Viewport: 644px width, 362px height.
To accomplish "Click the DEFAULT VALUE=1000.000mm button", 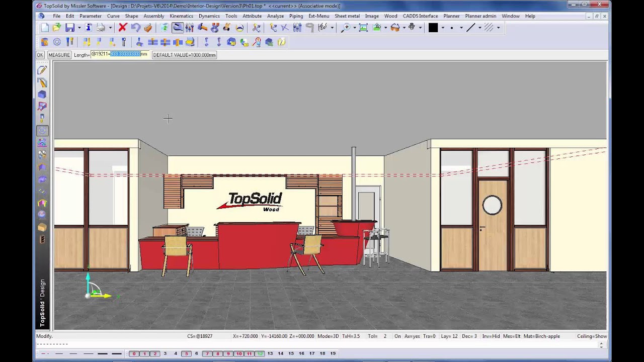I will (x=184, y=55).
